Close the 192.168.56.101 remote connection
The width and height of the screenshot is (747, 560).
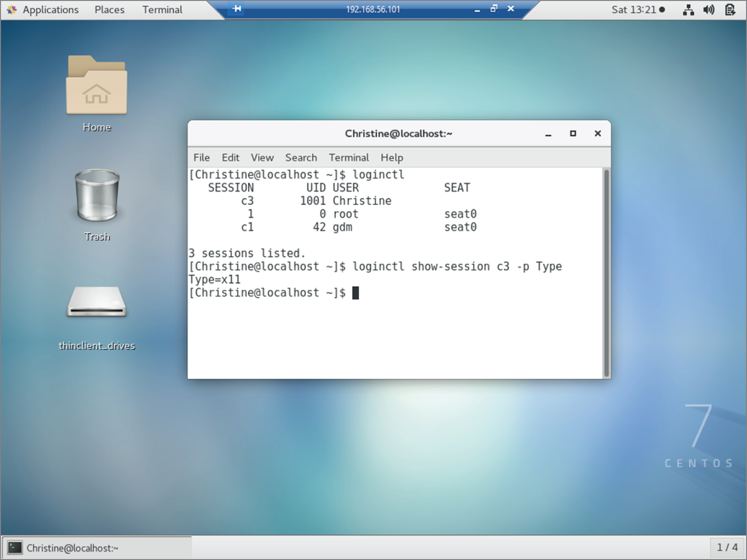511,9
